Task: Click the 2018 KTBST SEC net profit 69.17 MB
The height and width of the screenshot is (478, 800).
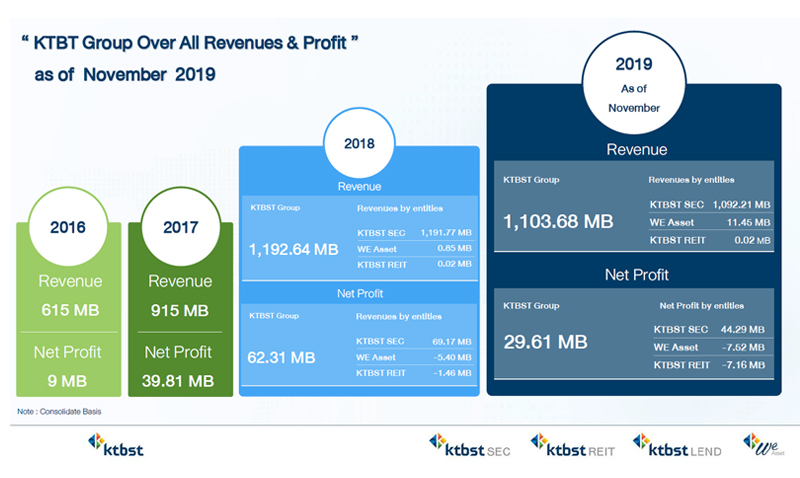Action: pos(452,342)
